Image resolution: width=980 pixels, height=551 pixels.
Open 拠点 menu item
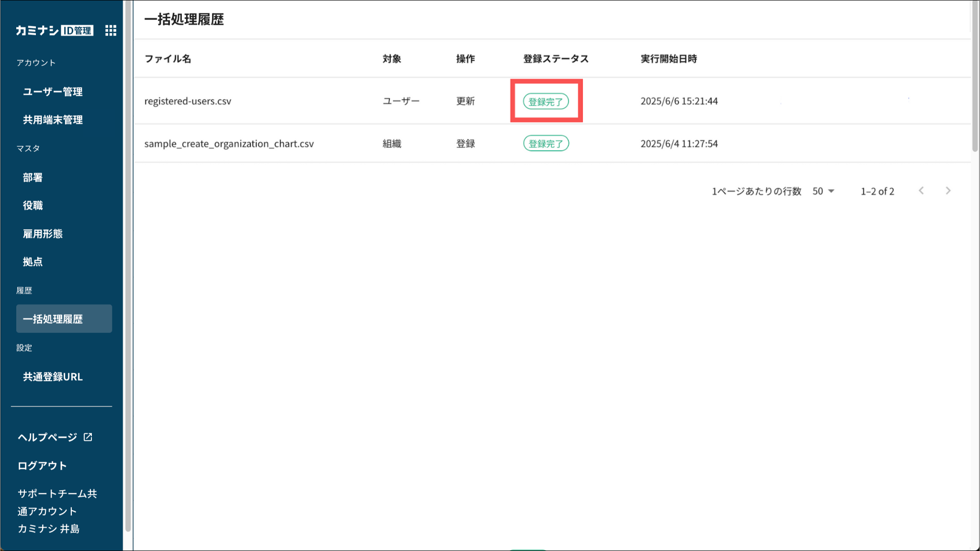click(33, 262)
